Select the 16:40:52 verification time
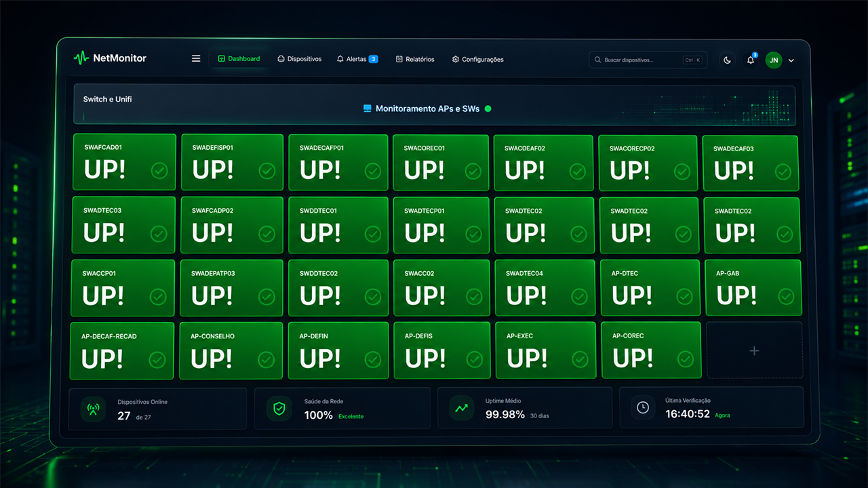This screenshot has width=868, height=488. [x=688, y=414]
